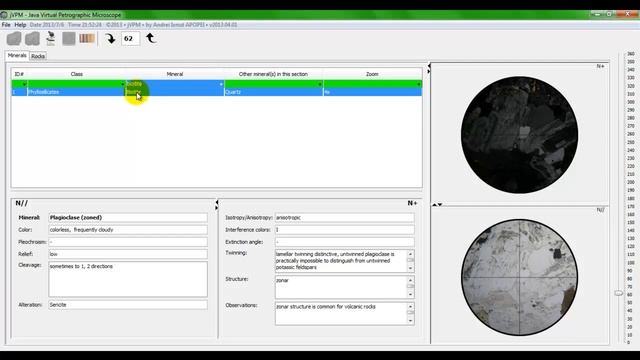Image resolution: width=640 pixels, height=360 pixels.
Task: Click the Isotropy/Anisotropy field showing anisotropic
Action: pos(344,218)
